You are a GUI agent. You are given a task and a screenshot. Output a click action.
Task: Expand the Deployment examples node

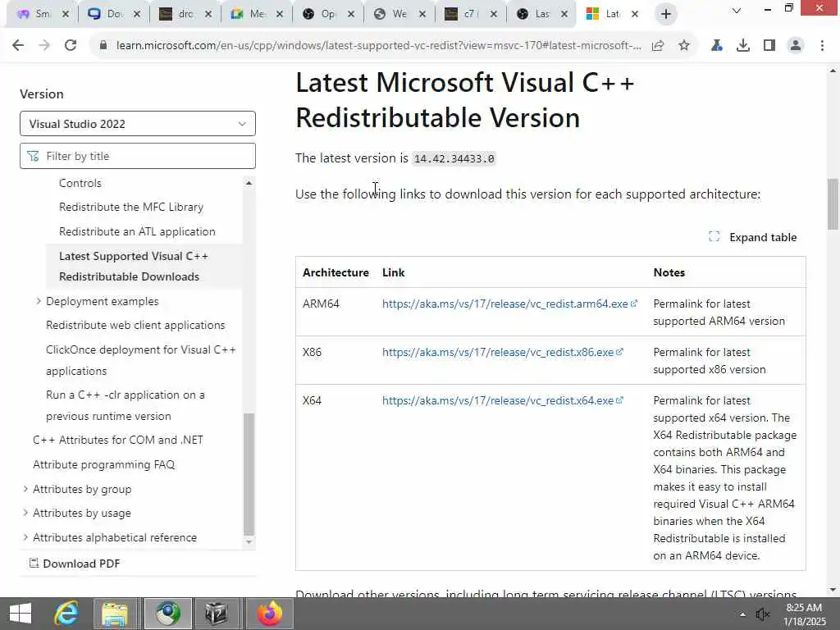click(39, 301)
